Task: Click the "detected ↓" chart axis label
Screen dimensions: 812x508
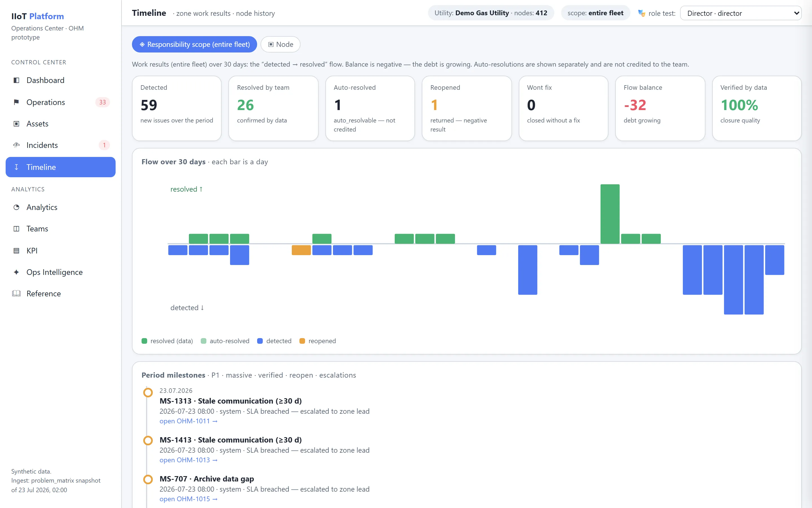Action: pyautogui.click(x=187, y=308)
